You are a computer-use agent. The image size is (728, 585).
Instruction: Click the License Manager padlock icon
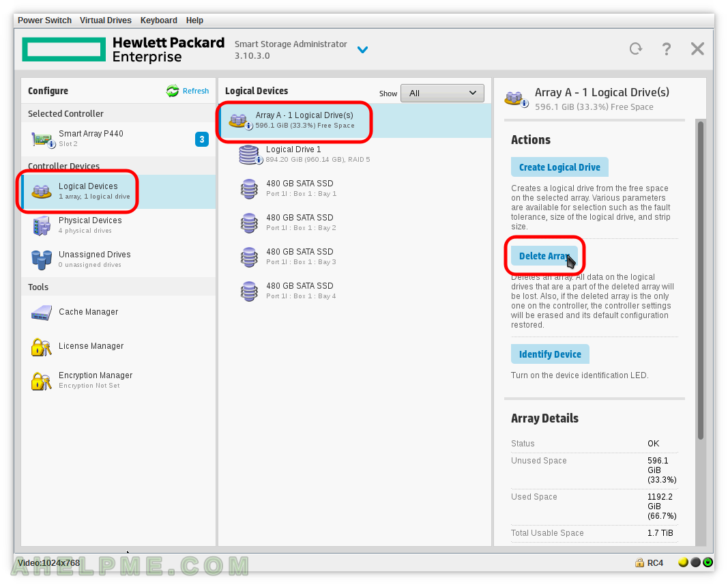point(42,347)
